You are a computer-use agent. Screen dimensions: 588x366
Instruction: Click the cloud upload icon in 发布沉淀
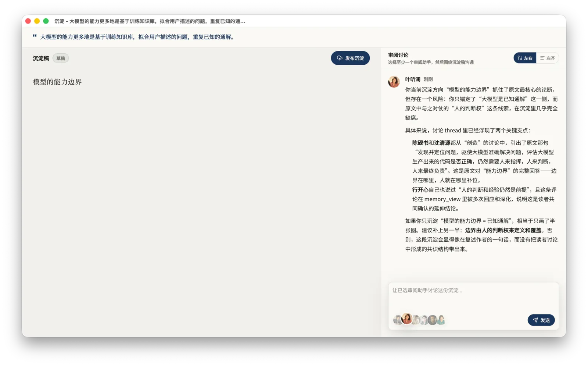point(340,58)
